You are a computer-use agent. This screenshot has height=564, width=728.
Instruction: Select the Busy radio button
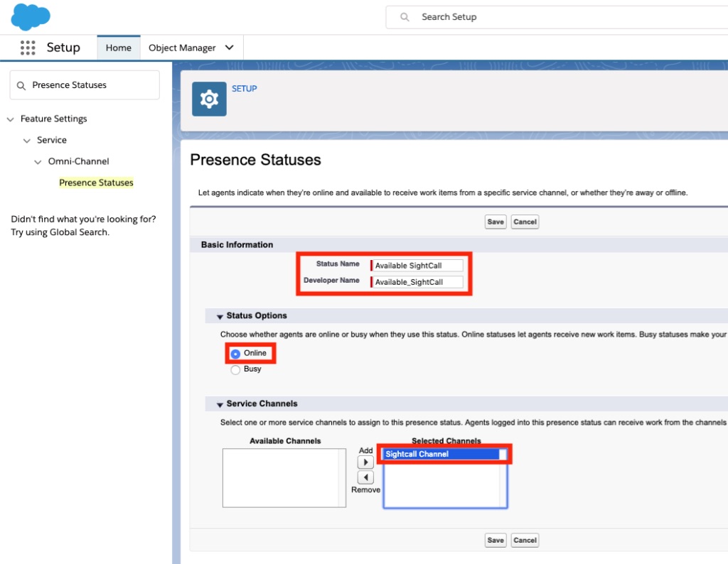tap(235, 369)
